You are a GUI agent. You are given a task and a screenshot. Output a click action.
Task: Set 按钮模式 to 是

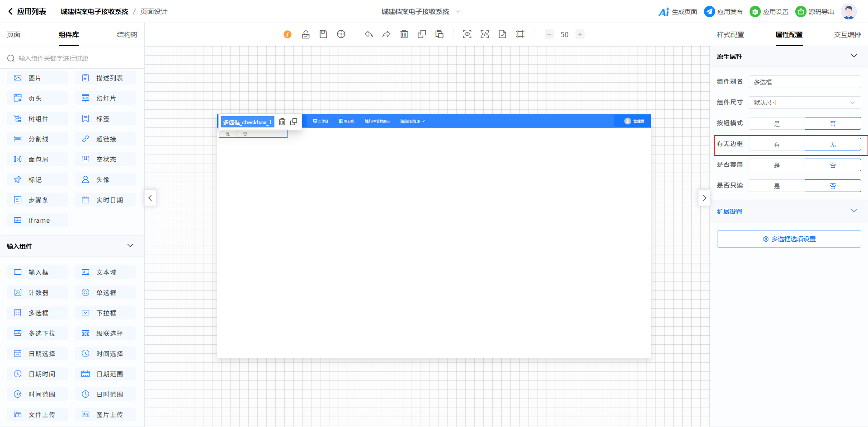pos(776,124)
